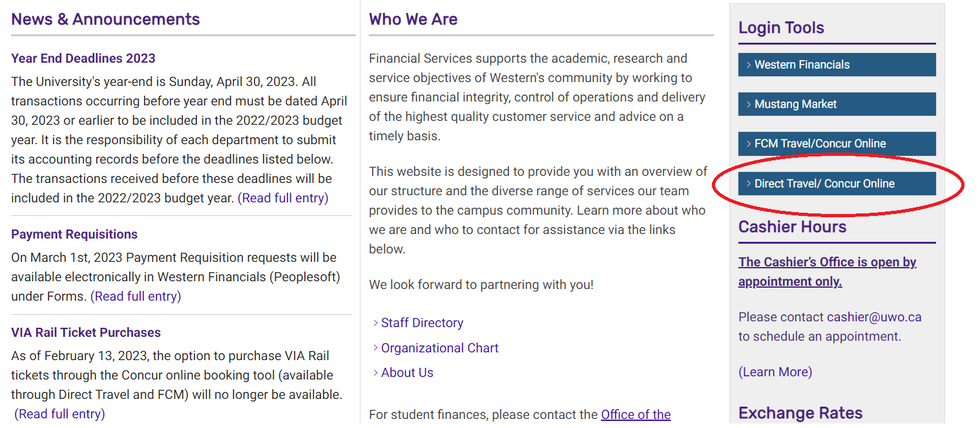Open the Payment Requisitions announcement heading
Viewport: 980px width, 428px height.
(x=74, y=234)
